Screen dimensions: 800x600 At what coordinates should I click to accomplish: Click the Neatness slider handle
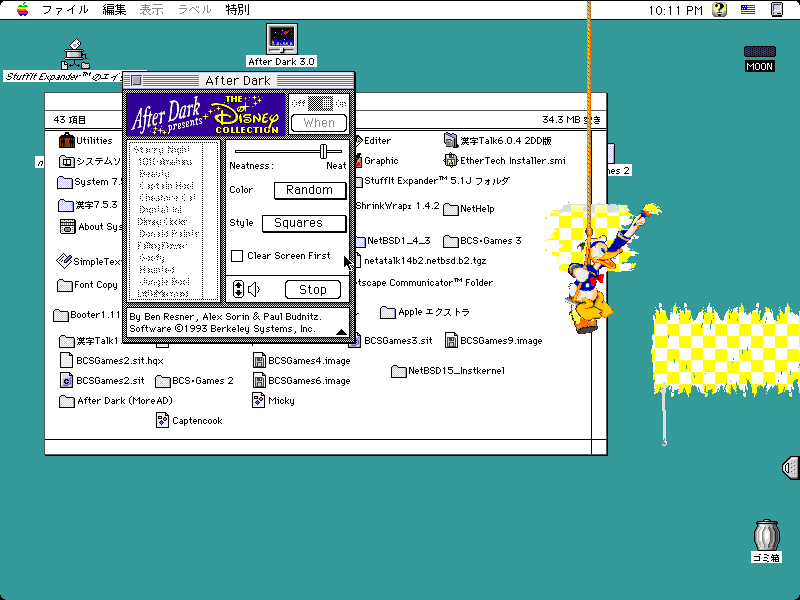[324, 151]
